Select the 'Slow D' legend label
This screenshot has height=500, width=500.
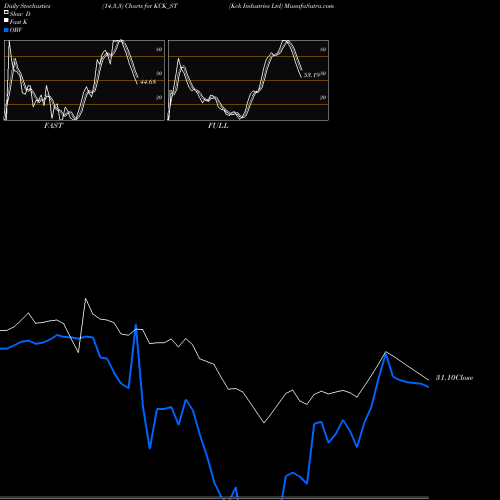(20, 14)
